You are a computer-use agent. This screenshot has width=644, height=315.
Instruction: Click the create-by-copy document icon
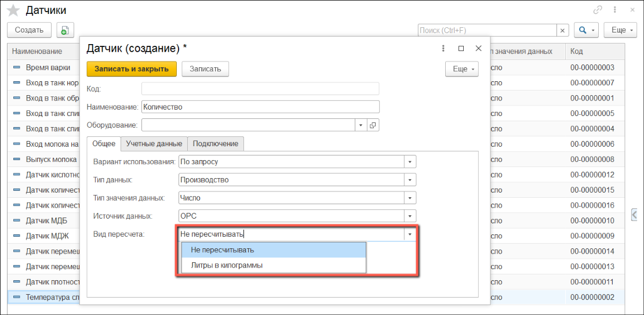tap(64, 30)
